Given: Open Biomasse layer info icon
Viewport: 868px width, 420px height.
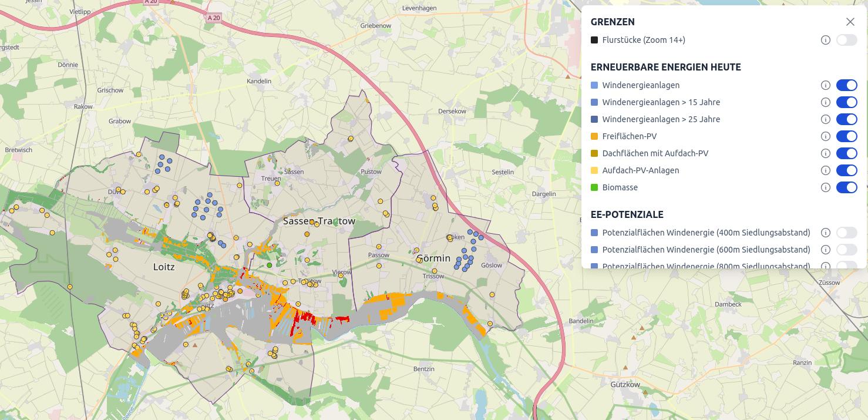Looking at the screenshot, I should [x=825, y=187].
